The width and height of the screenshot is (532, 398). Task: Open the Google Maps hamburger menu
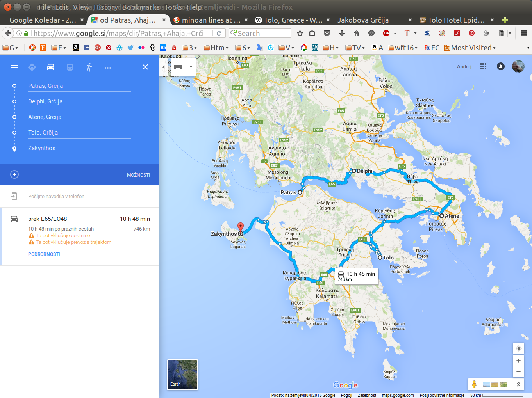[x=14, y=67]
